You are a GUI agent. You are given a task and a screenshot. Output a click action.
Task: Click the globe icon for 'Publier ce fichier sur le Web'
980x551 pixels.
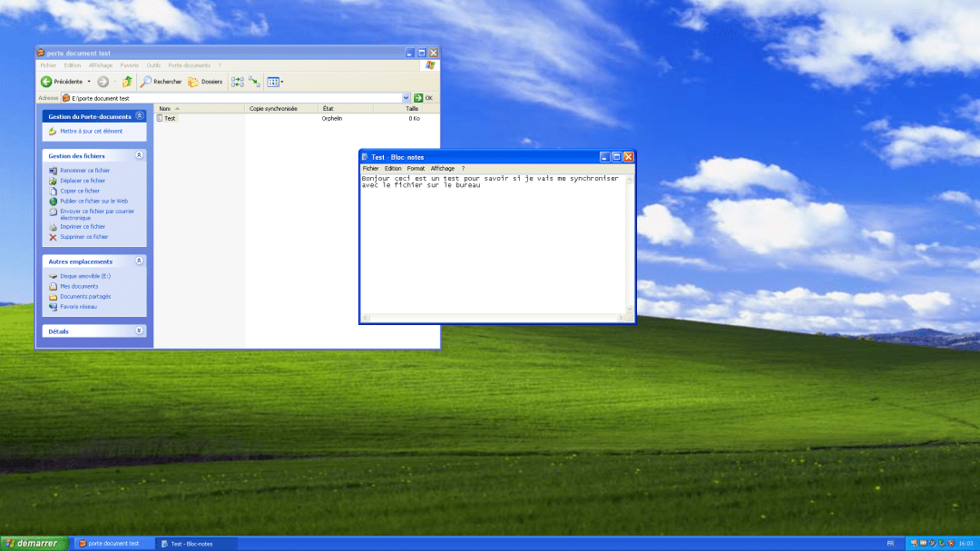tap(54, 201)
